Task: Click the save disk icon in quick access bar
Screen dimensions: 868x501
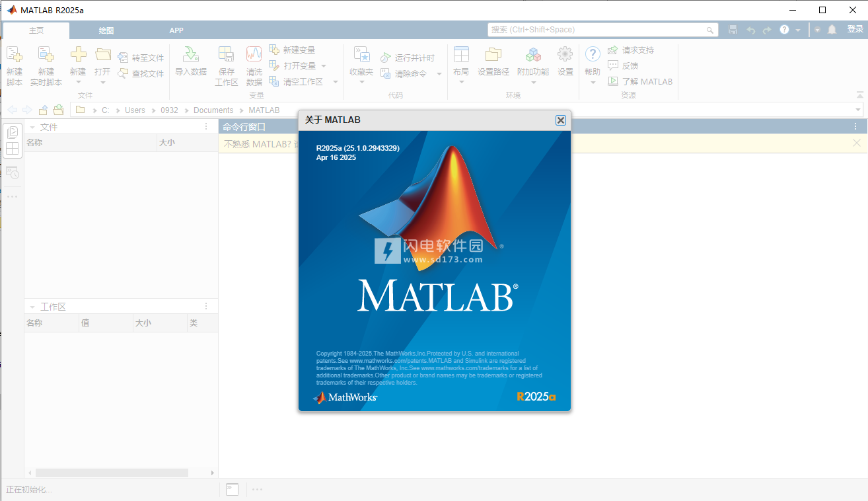Action: 733,30
